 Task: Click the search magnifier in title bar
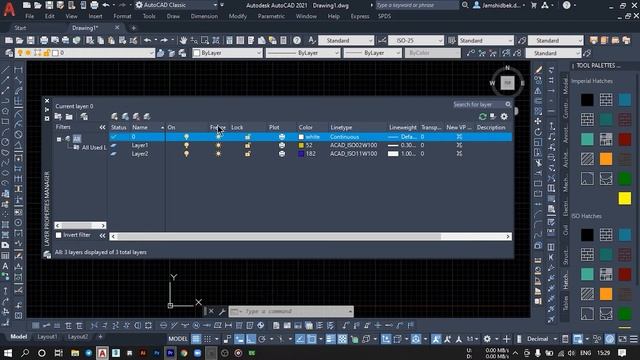click(465, 5)
